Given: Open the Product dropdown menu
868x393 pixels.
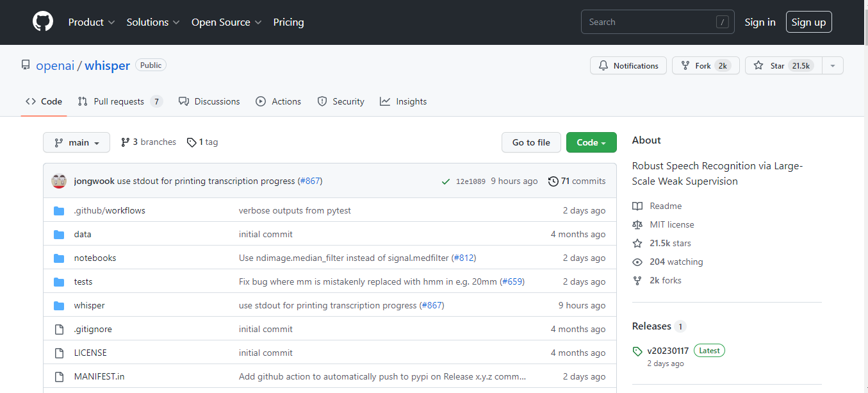Looking at the screenshot, I should point(92,22).
